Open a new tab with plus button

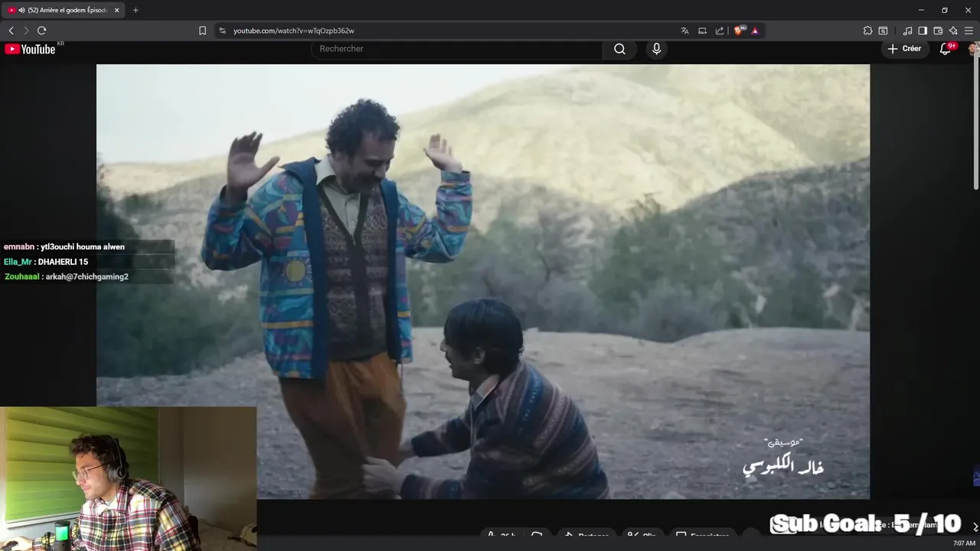click(136, 10)
